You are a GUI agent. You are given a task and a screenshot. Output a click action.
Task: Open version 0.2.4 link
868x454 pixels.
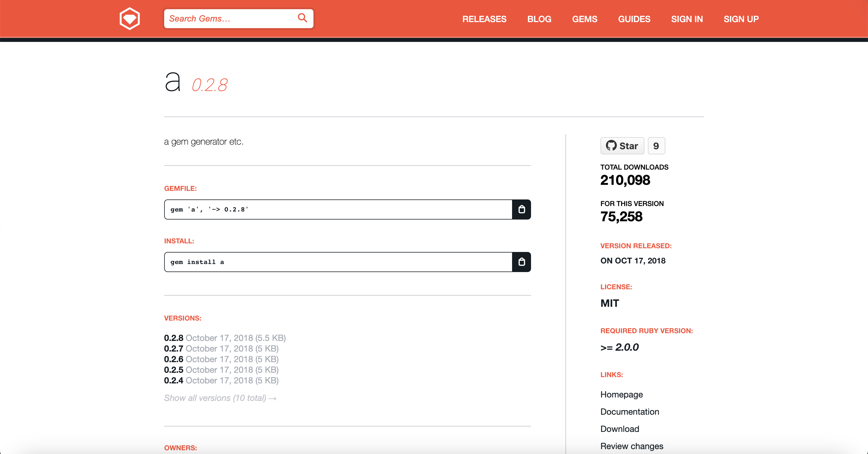click(174, 381)
